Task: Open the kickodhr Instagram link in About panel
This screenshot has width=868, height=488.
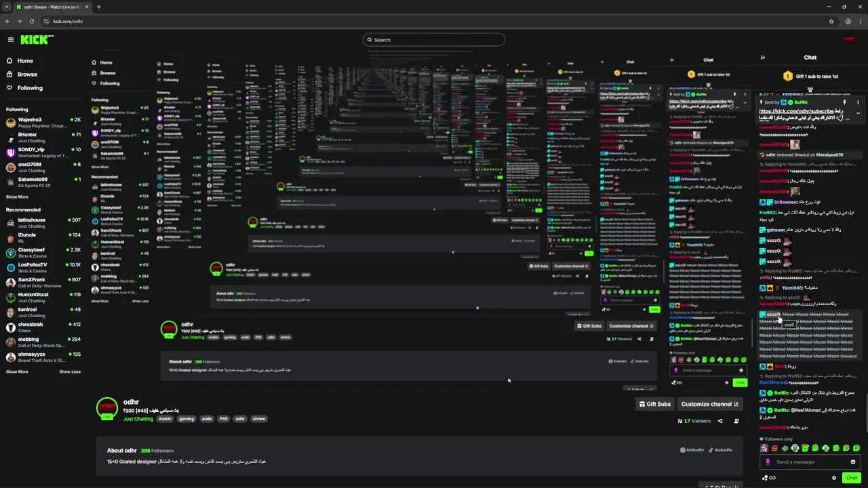Action: point(692,450)
